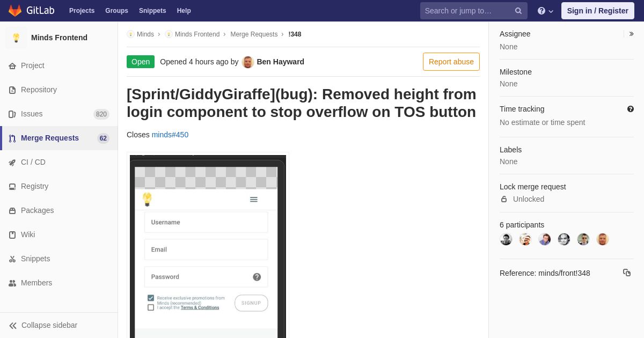
Task: Open the Wiki section in sidebar
Action: point(59,234)
